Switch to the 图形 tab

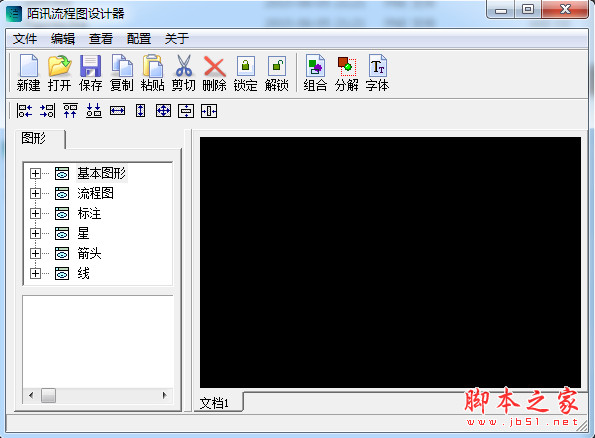pos(40,139)
